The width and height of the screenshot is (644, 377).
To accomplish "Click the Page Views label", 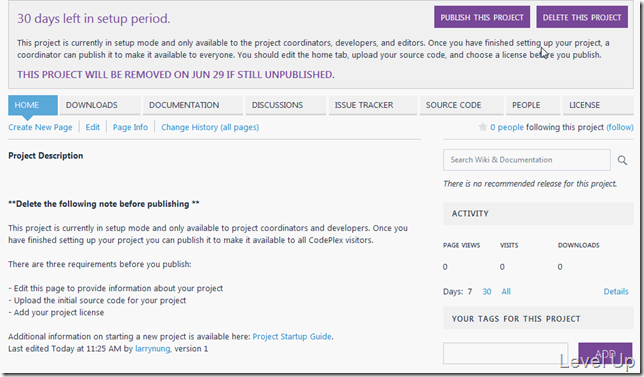I will point(461,245).
